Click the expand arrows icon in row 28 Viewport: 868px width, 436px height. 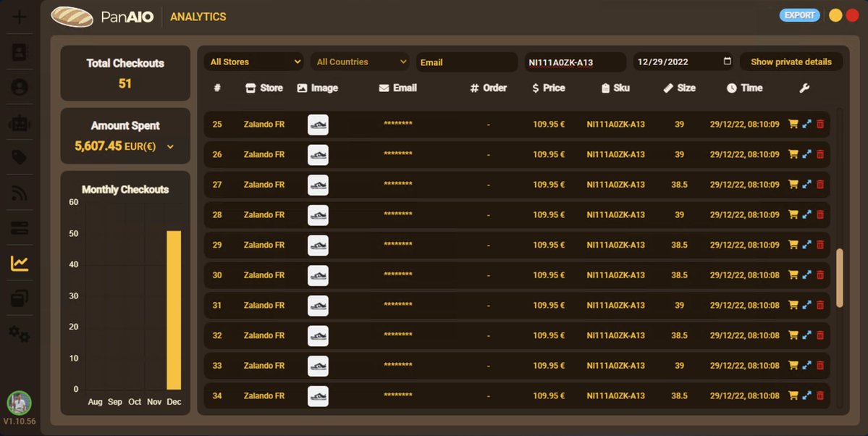(x=806, y=214)
